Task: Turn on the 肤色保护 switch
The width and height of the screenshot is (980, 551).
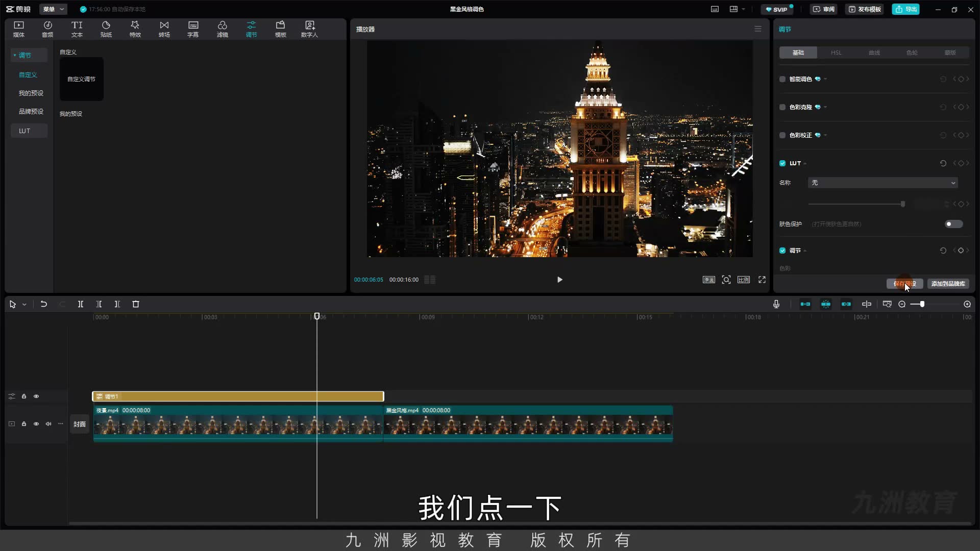Action: (x=953, y=224)
